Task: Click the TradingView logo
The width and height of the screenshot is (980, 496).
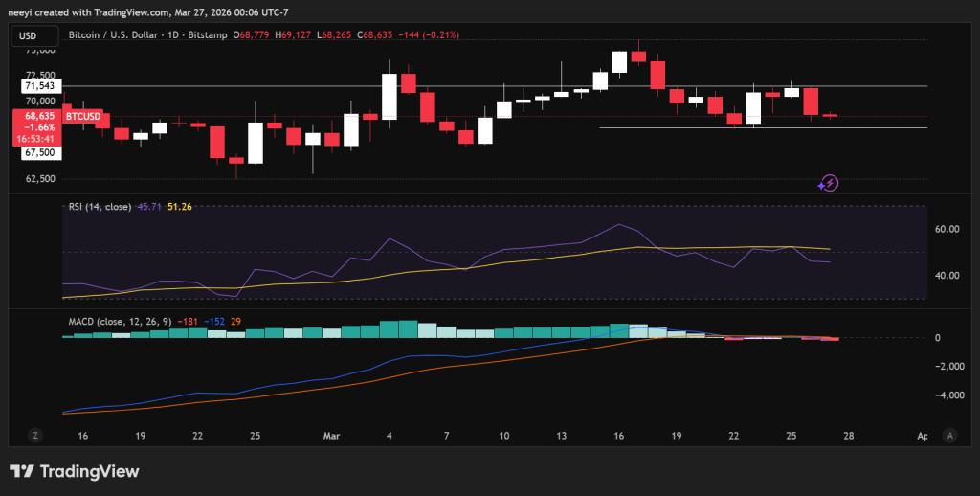Action: point(75,471)
